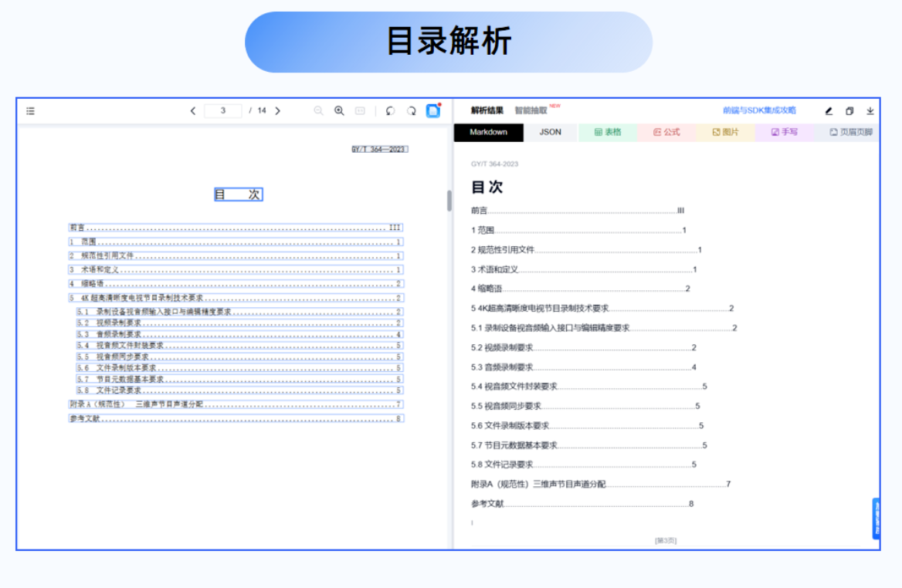Image resolution: width=902 pixels, height=588 pixels.
Task: Open the 图片 tab
Action: [x=725, y=132]
